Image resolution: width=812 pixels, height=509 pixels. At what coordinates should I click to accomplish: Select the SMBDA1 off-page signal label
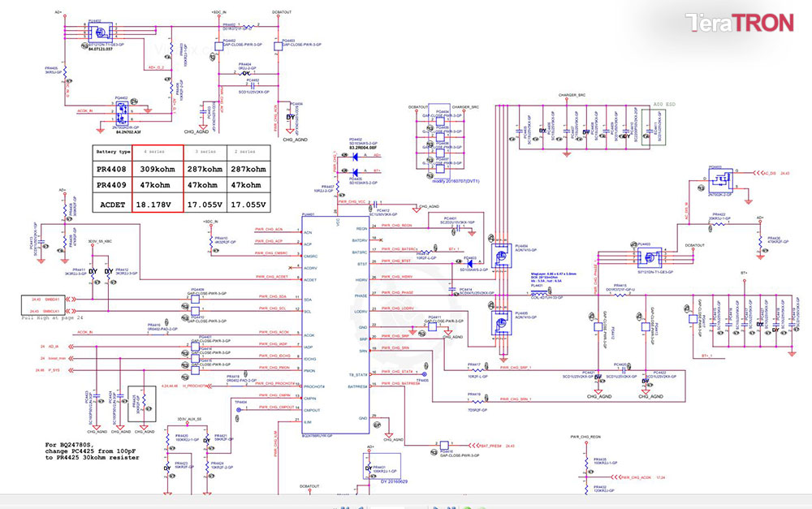coord(52,300)
